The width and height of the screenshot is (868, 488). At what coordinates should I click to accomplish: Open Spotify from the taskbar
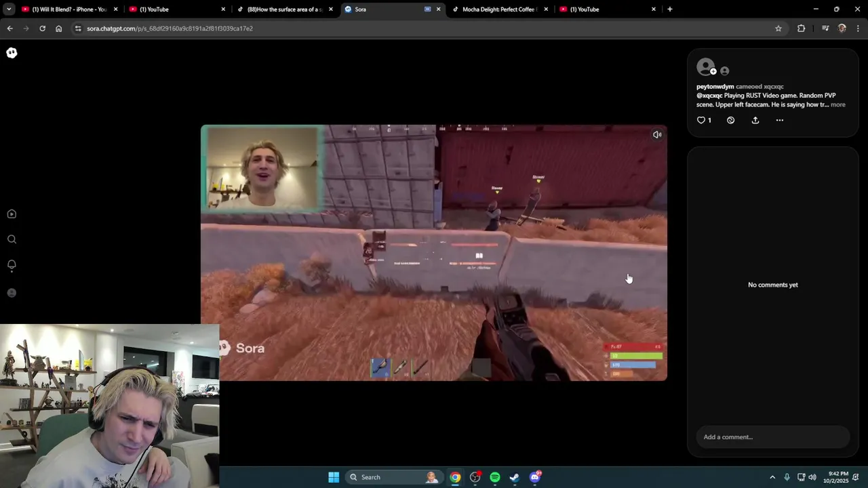coord(495,477)
